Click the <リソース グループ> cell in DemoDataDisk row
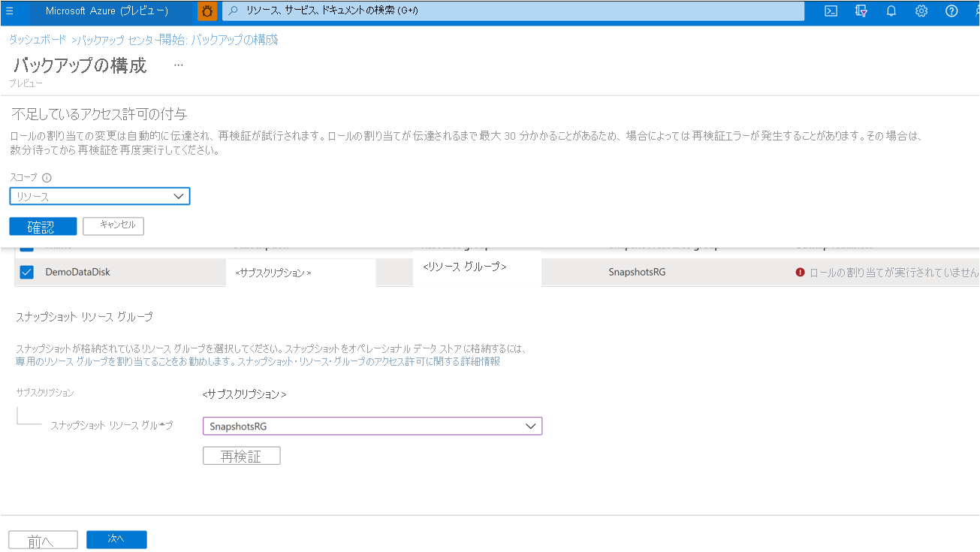Screen dimensions: 980x552 click(465, 266)
